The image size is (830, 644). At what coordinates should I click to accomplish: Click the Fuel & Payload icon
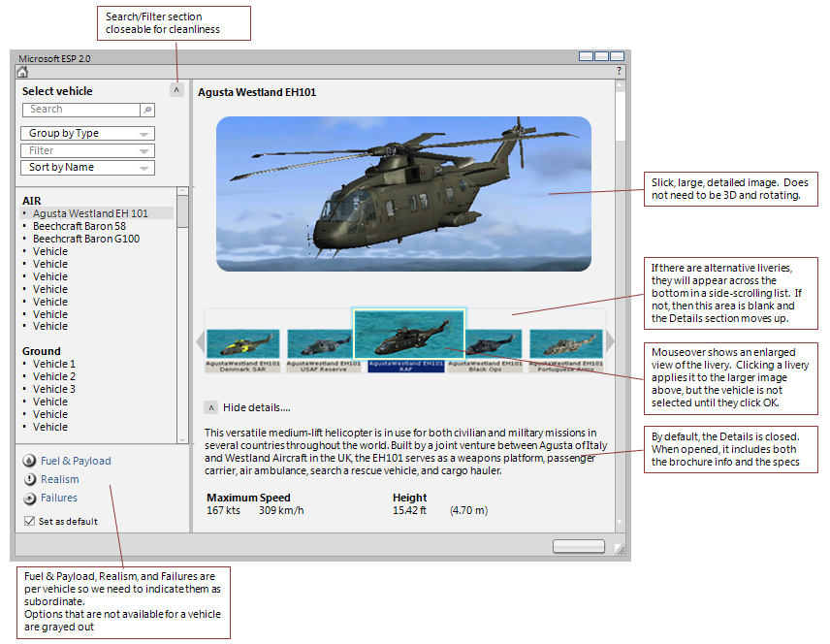29,461
